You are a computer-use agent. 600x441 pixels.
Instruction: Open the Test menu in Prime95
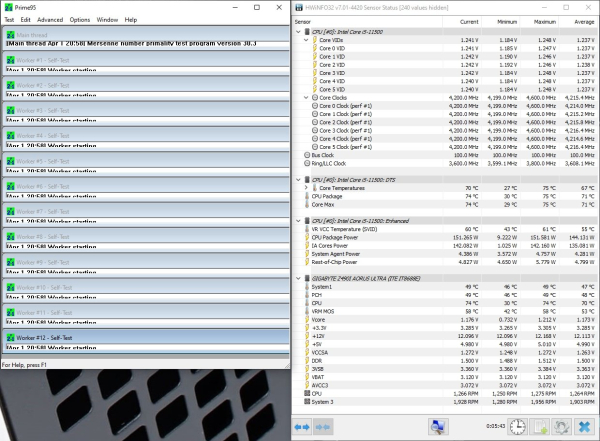[10, 19]
